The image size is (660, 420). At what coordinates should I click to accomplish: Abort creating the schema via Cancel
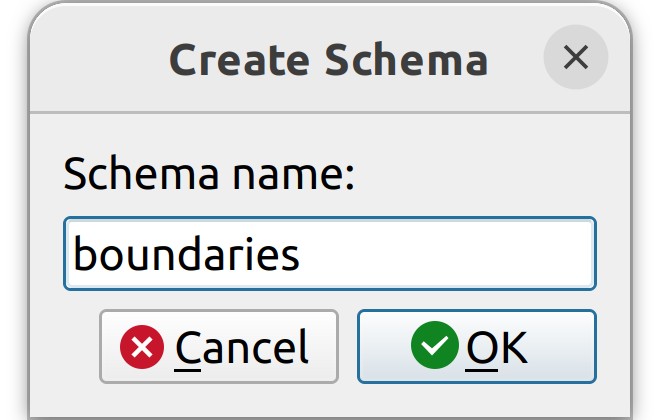pyautogui.click(x=219, y=347)
